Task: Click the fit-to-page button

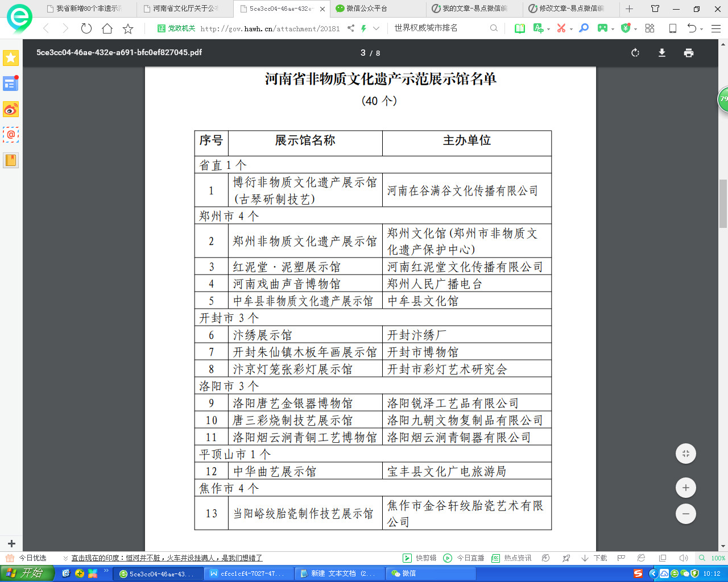Action: 686,454
